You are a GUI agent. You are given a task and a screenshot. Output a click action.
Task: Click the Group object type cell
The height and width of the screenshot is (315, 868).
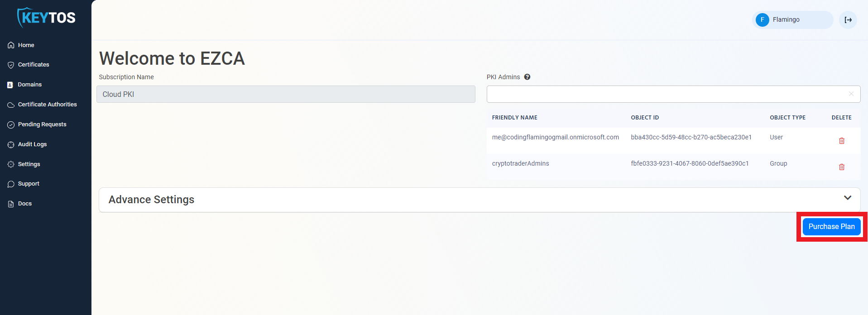tap(778, 163)
